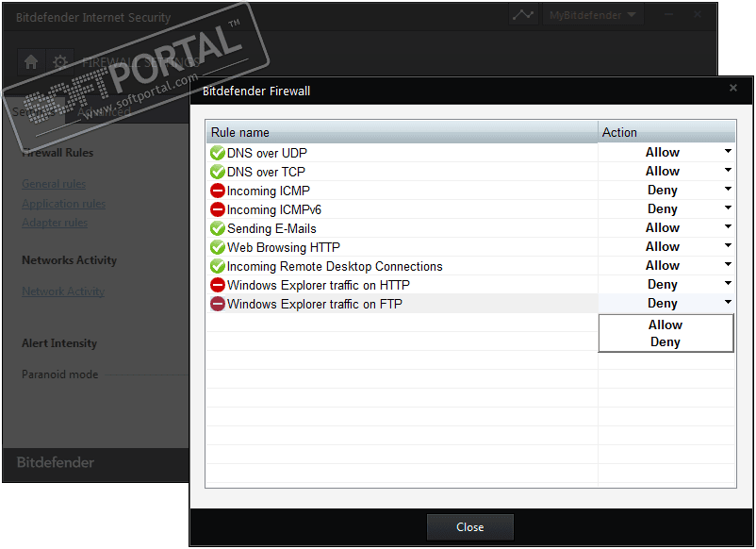Open Adapter rules link
Viewport: 756px width, 549px height.
pyautogui.click(x=55, y=223)
